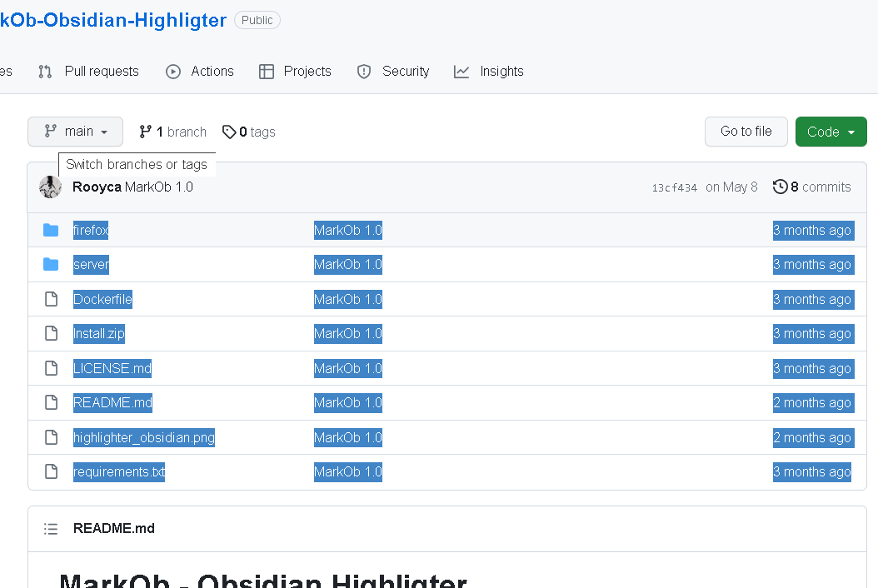
Task: Click the Insights graph icon
Action: pyautogui.click(x=461, y=72)
